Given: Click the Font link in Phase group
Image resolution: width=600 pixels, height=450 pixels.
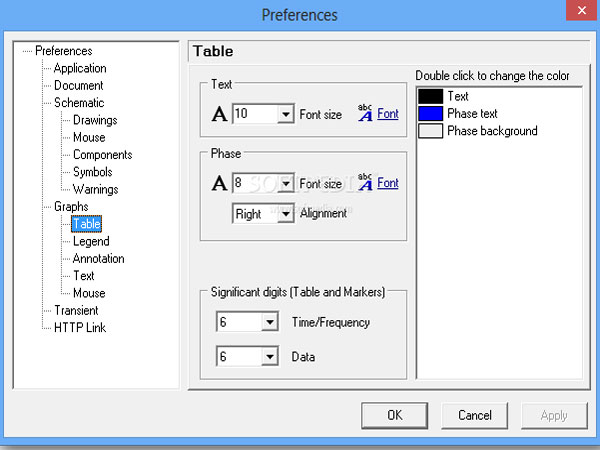Looking at the screenshot, I should point(388,183).
